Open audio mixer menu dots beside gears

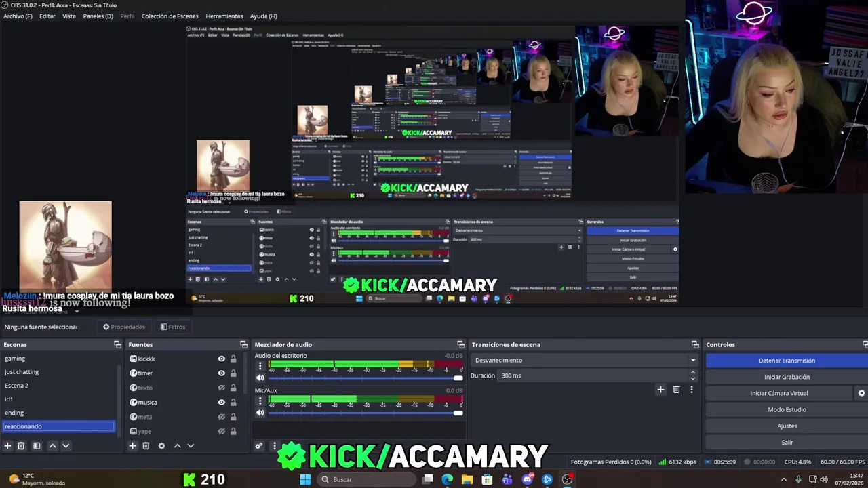tap(275, 445)
